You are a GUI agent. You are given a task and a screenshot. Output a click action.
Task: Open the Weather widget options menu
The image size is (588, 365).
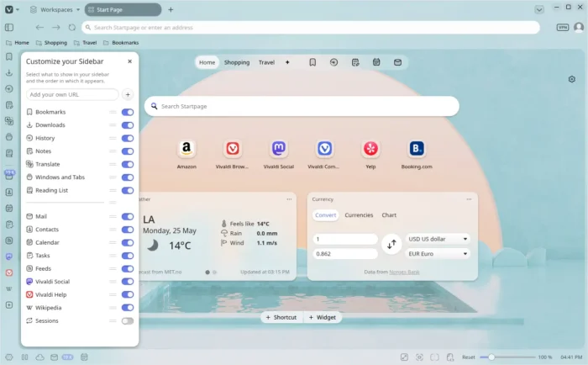coord(289,199)
